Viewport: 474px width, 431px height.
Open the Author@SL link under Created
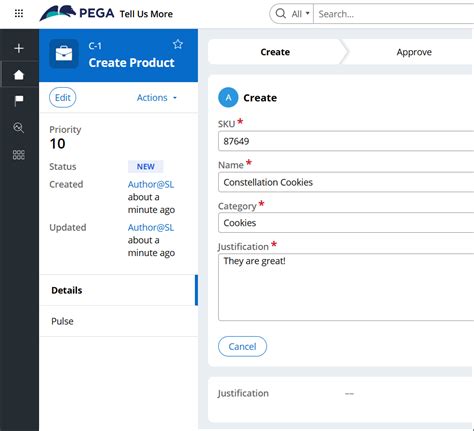click(x=151, y=184)
